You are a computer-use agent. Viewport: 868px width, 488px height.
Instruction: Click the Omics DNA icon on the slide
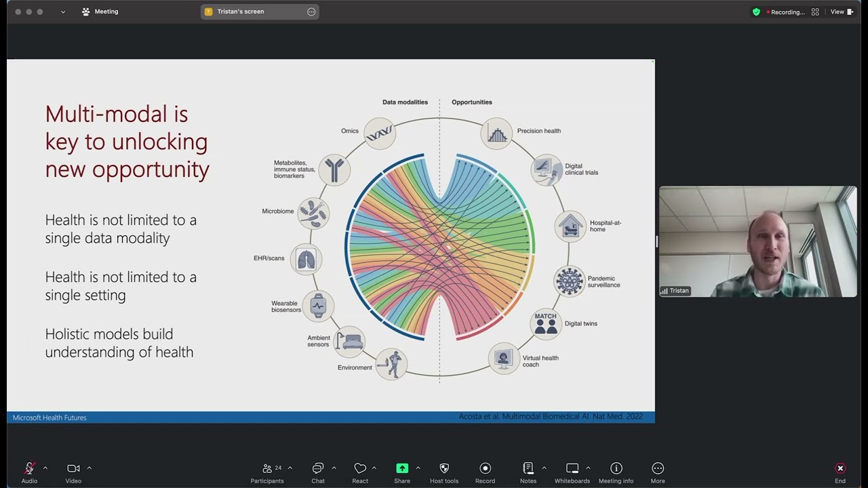click(x=380, y=134)
